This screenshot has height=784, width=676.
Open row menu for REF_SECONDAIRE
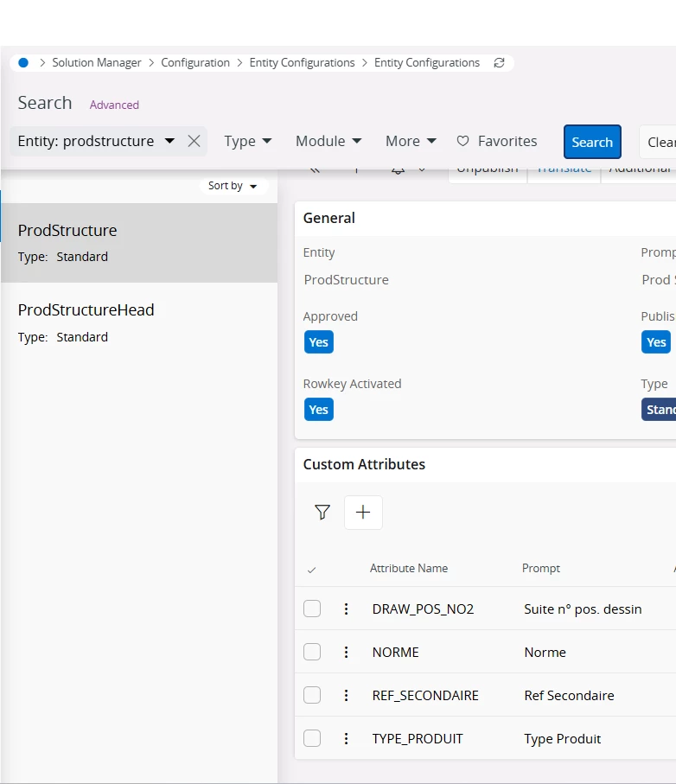(346, 696)
